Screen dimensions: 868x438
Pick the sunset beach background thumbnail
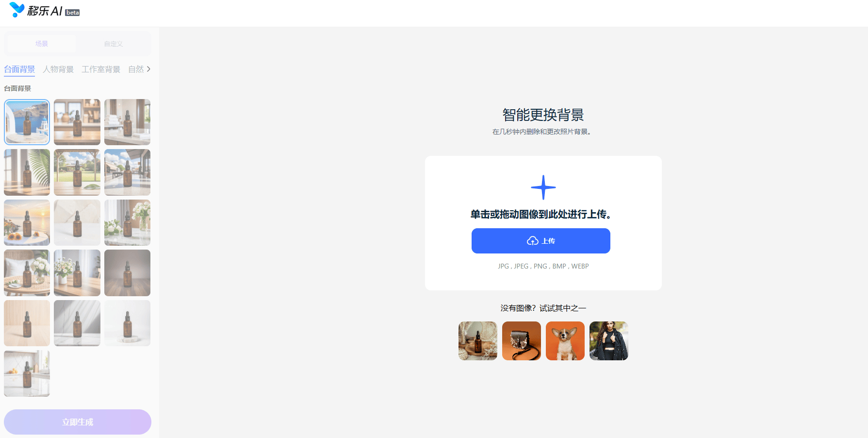pos(27,222)
